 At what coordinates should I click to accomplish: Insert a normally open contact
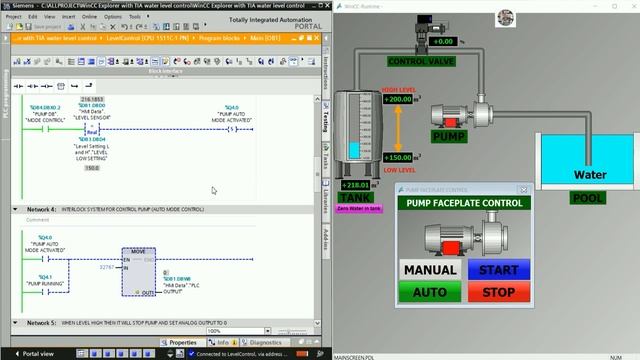18,86
